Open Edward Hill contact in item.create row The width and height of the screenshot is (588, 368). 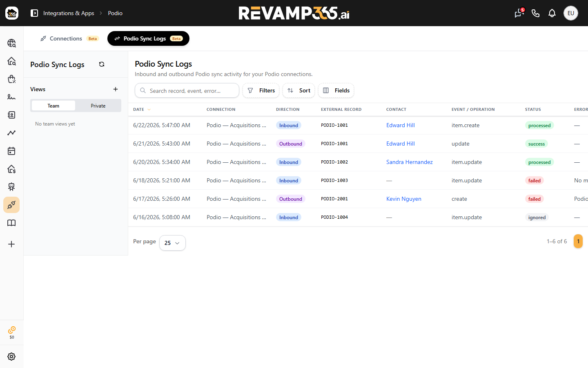401,125
